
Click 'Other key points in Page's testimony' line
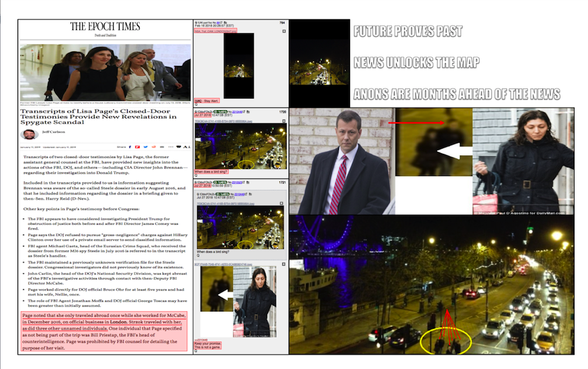[82, 209]
